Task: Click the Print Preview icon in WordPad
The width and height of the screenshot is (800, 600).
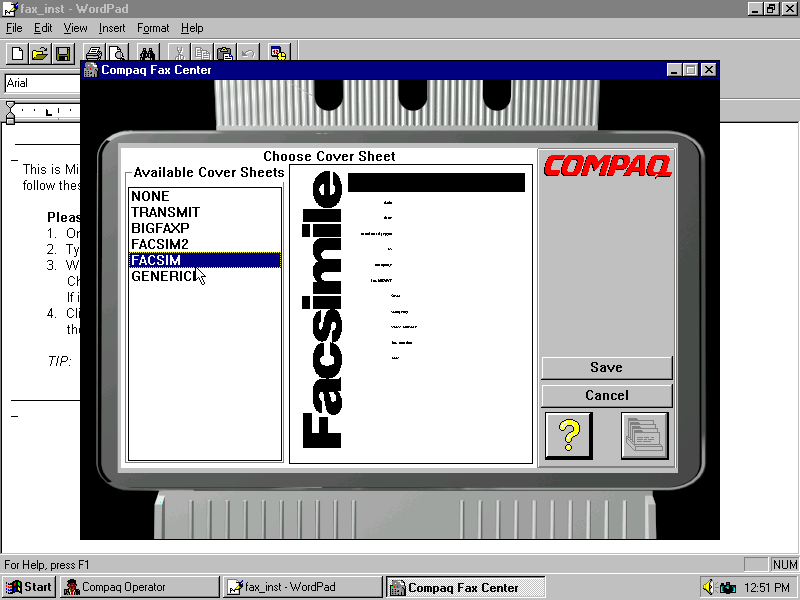Action: point(117,53)
